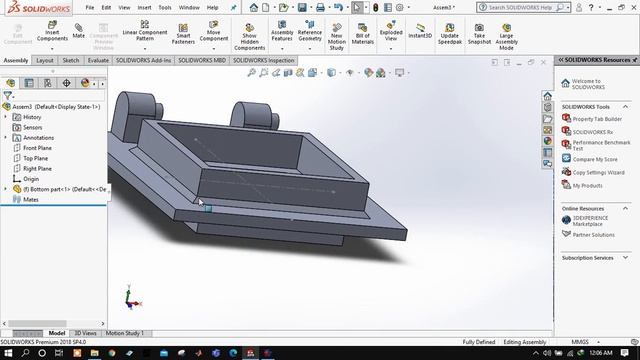The image size is (640, 360).
Task: Open Windows Start button
Action: (8, 353)
